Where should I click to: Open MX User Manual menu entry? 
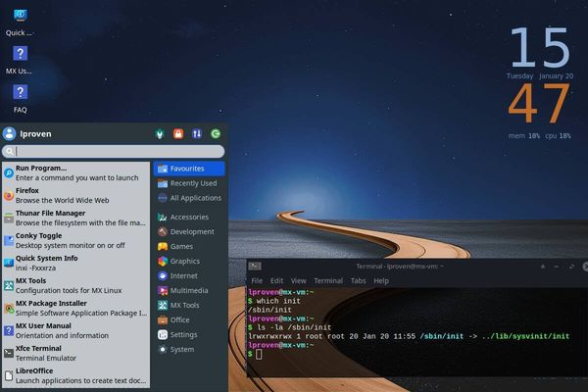pyautogui.click(x=75, y=330)
